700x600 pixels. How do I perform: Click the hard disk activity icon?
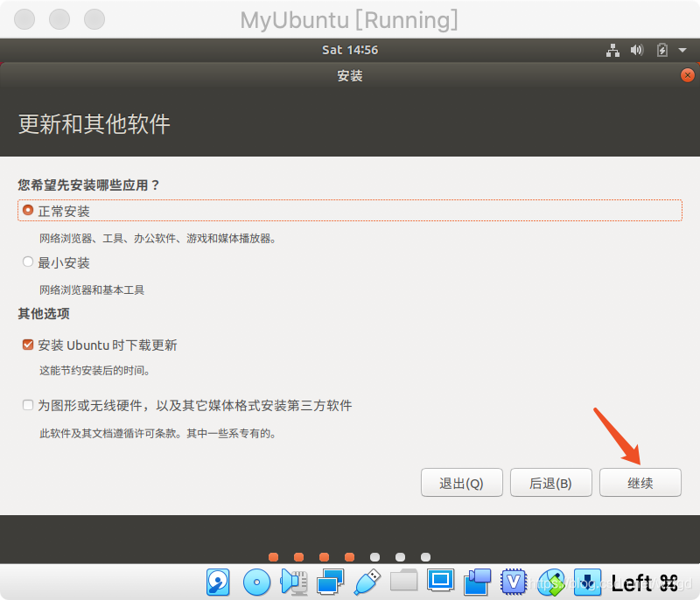(x=218, y=583)
